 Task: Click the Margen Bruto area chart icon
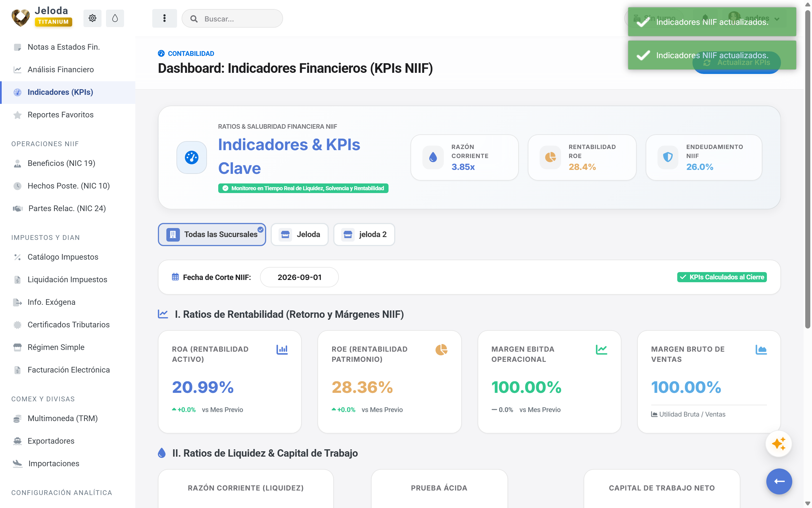[761, 349]
